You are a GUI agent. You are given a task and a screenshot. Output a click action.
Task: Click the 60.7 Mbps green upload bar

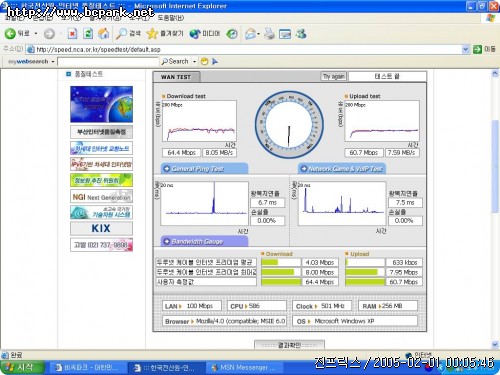coord(365,282)
